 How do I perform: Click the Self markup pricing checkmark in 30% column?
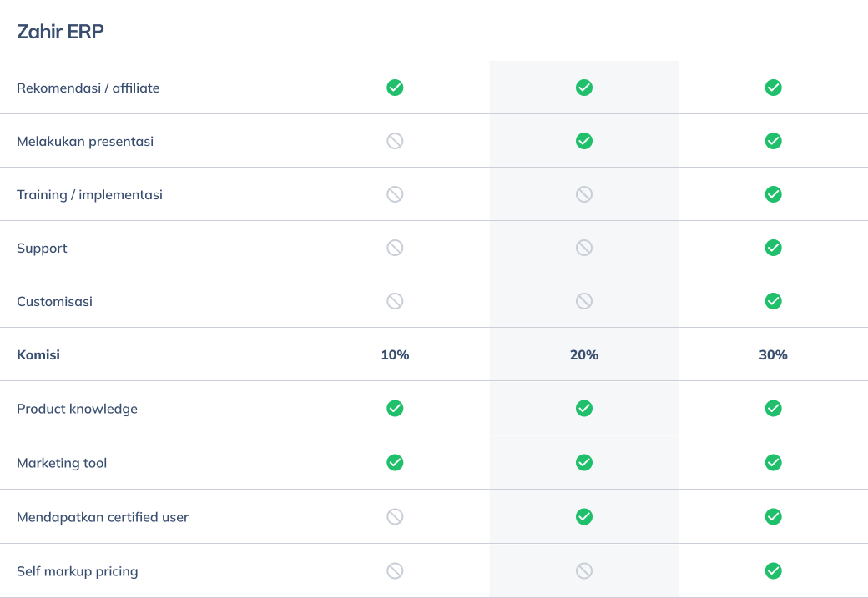click(774, 570)
